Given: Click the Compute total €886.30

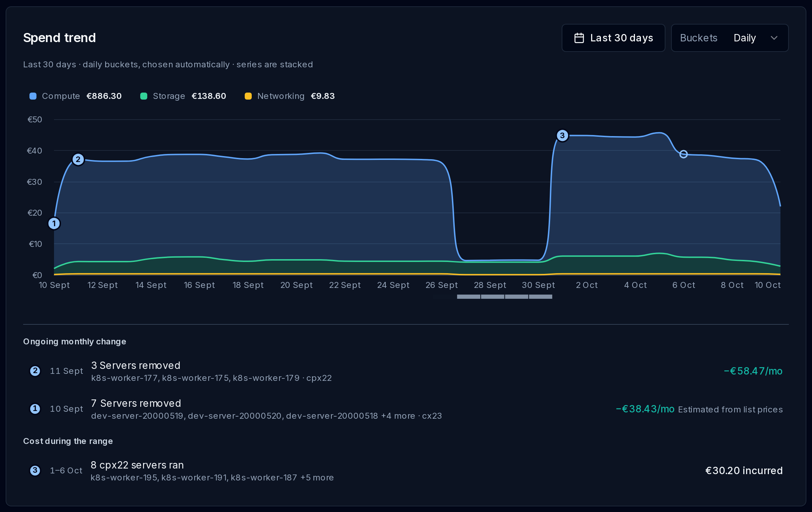Looking at the screenshot, I should [x=104, y=96].
